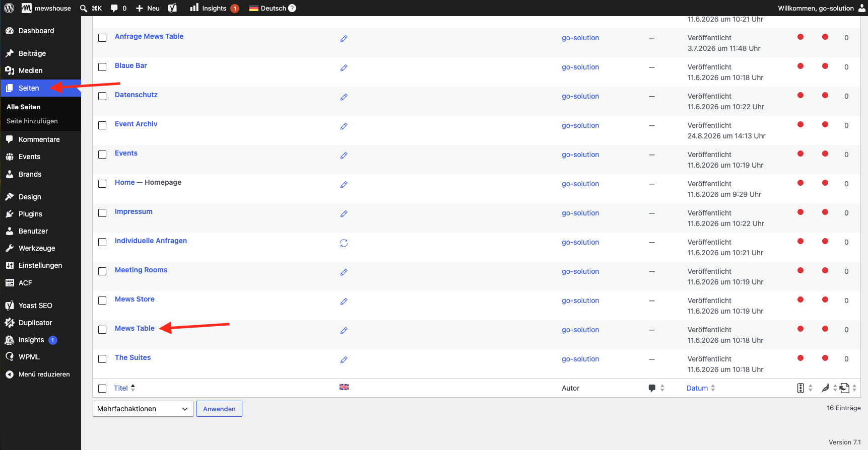Click the UK flag column footer

point(344,387)
